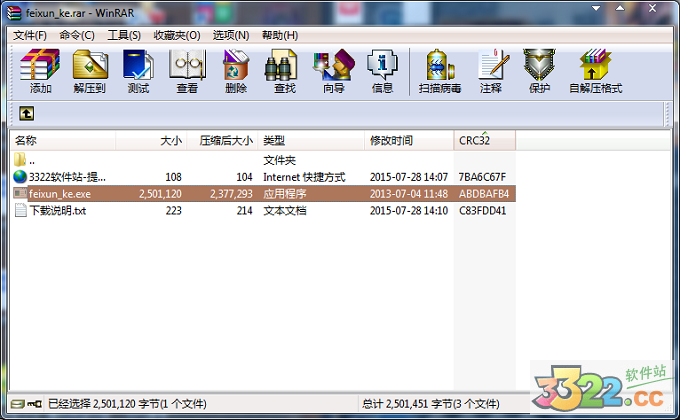Click the 文件夹 type cell
Image resolution: width=680 pixels, height=420 pixels.
tap(279, 160)
